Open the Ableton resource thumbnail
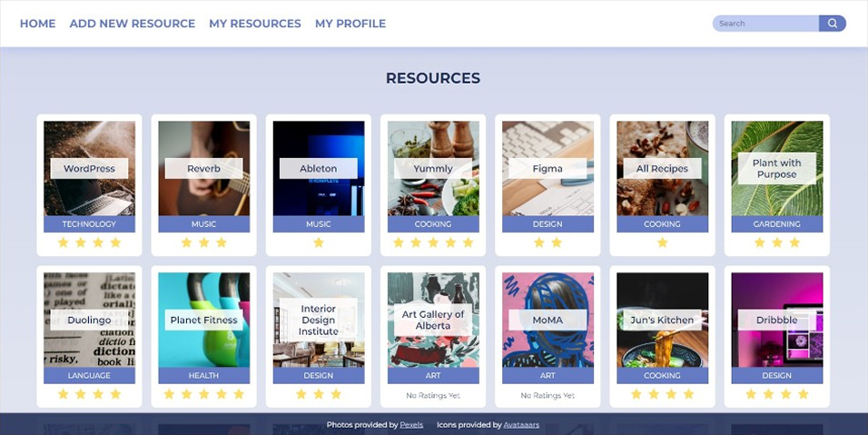Image resolution: width=868 pixels, height=435 pixels. (319, 168)
